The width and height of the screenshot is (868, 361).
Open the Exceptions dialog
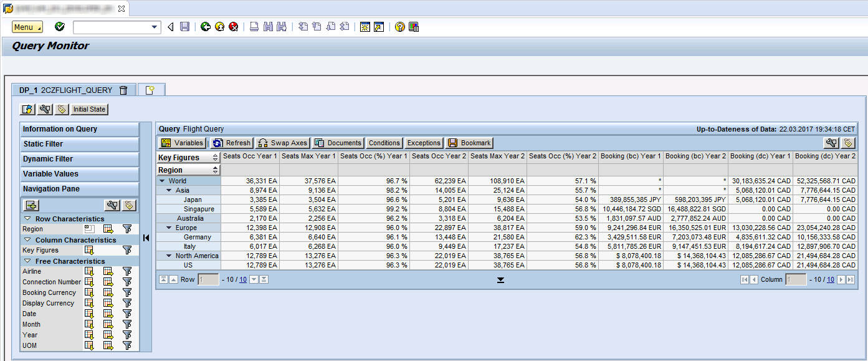pos(424,143)
